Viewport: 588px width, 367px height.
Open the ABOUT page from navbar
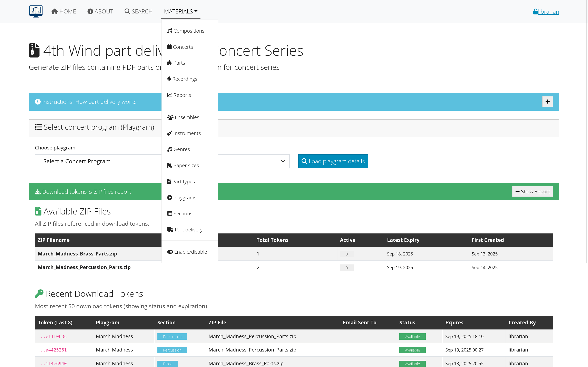100,11
